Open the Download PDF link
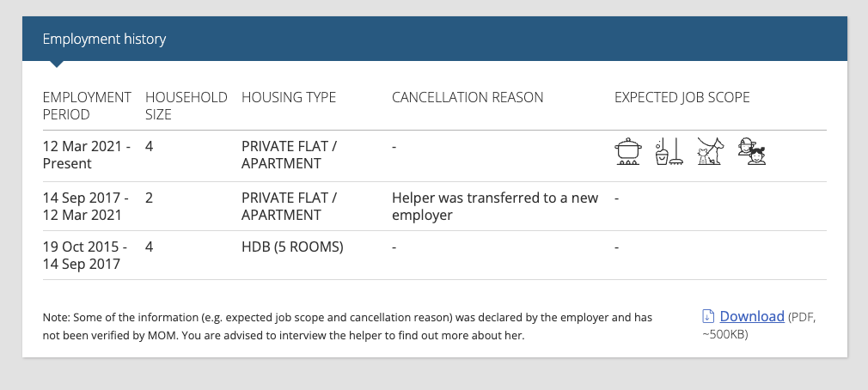The width and height of the screenshot is (868, 390). pos(752,316)
